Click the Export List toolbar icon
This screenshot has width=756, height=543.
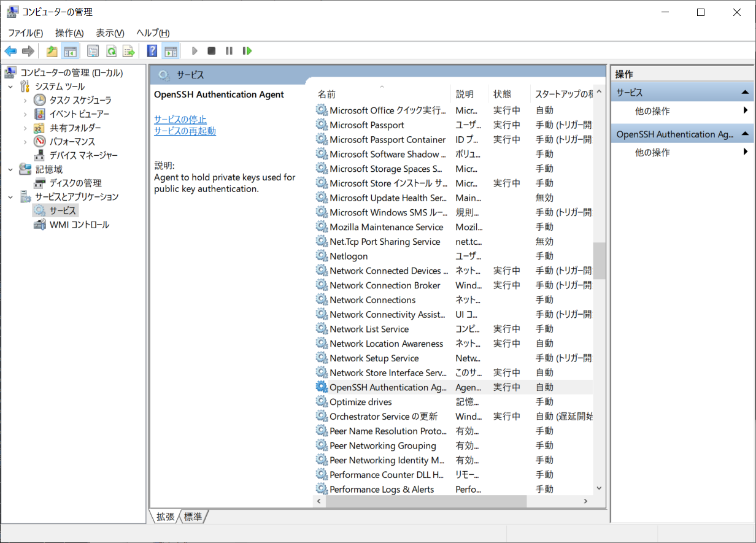coord(128,51)
